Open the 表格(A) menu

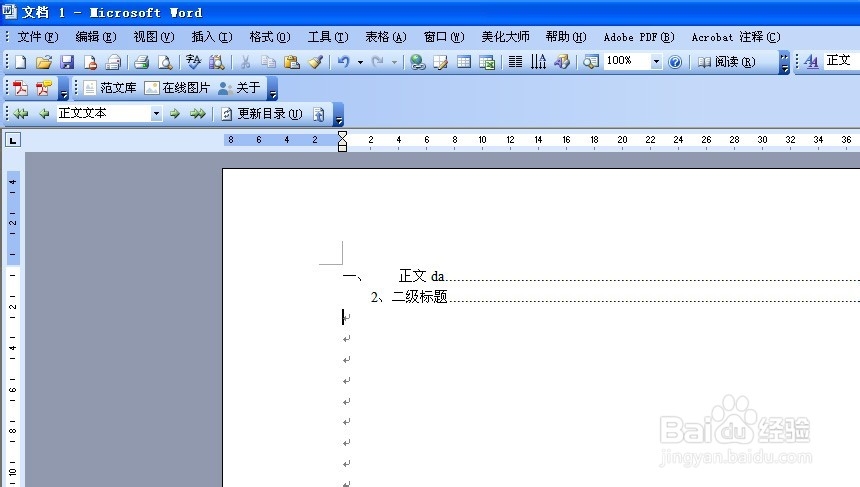click(x=386, y=37)
